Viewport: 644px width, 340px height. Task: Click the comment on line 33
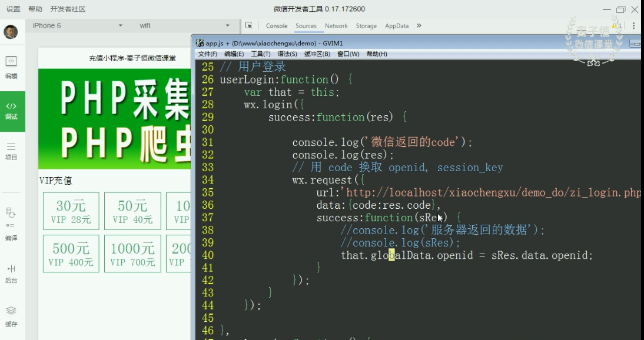point(397,168)
